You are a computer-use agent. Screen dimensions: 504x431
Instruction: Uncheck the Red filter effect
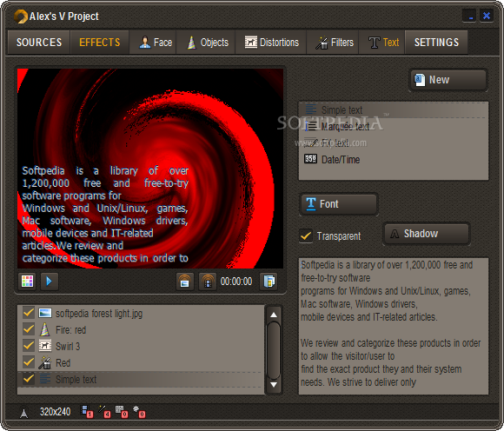(29, 362)
